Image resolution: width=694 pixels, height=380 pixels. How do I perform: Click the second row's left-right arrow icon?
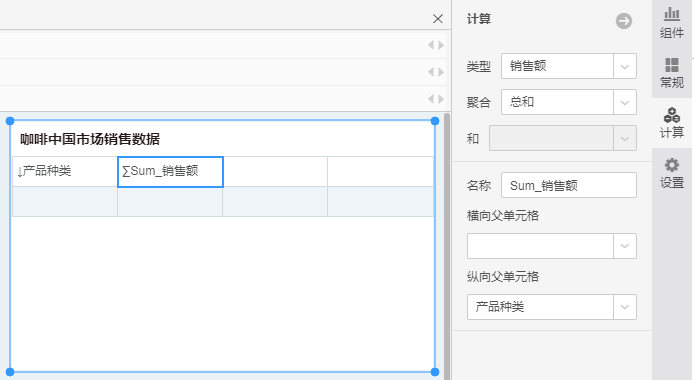tap(436, 72)
